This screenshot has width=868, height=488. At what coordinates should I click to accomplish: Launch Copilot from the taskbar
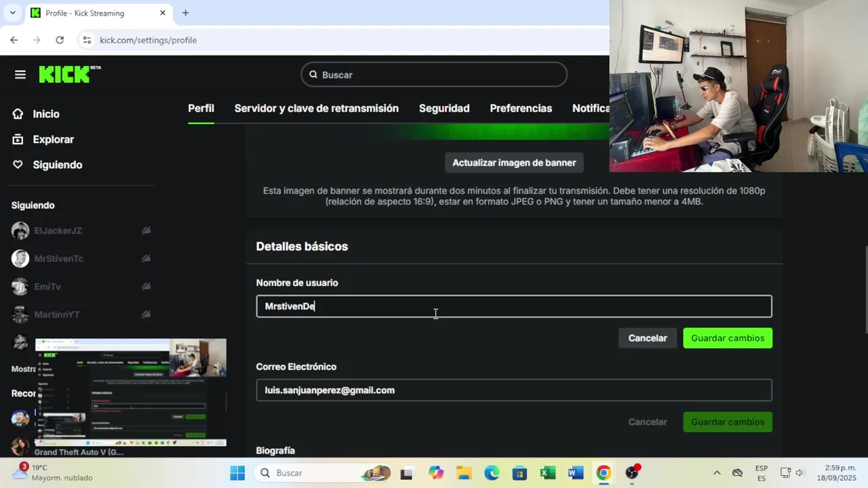tap(436, 473)
